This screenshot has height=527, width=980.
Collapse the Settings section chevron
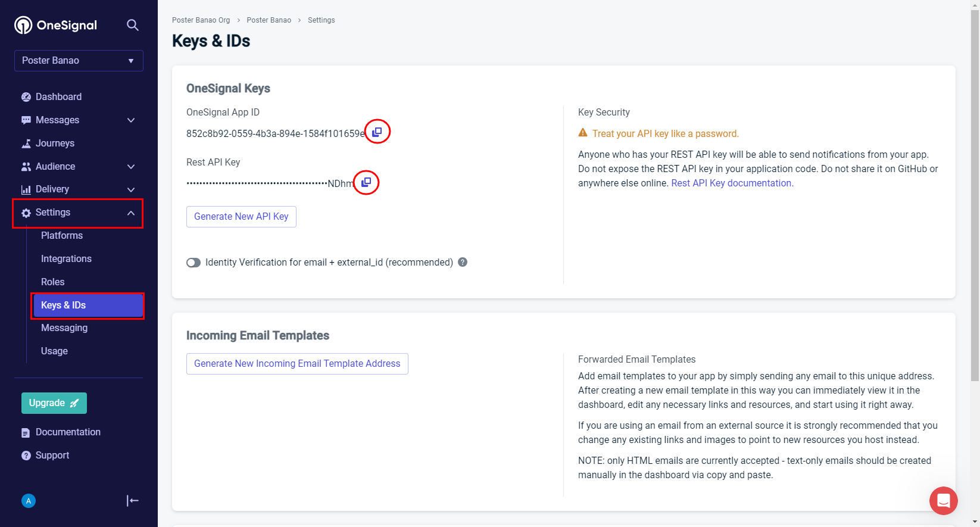click(x=131, y=213)
